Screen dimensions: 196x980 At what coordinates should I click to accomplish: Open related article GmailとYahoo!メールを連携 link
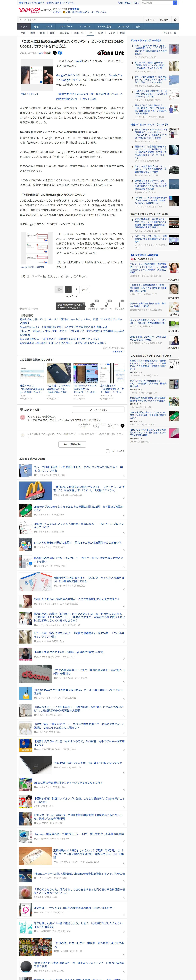(64, 327)
